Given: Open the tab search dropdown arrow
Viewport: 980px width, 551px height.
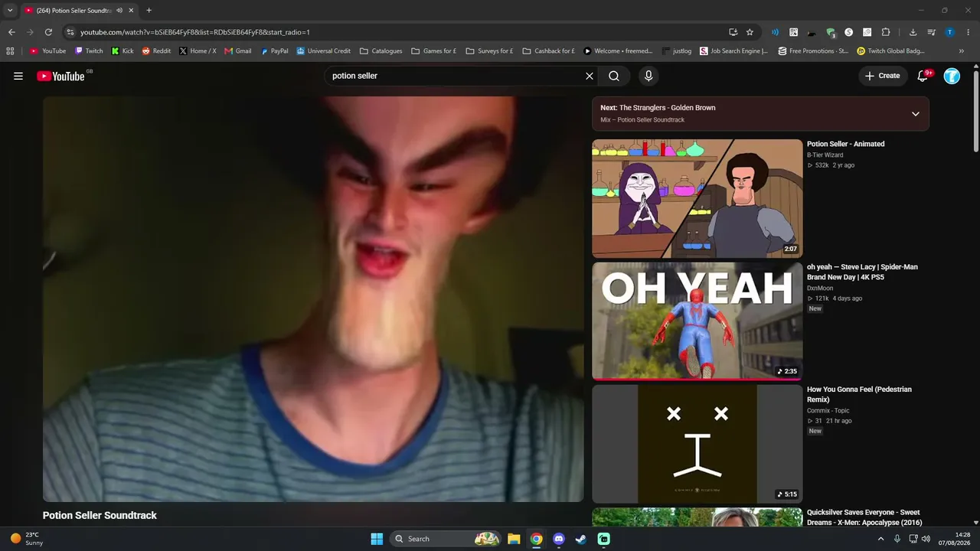Looking at the screenshot, I should click(x=10, y=11).
